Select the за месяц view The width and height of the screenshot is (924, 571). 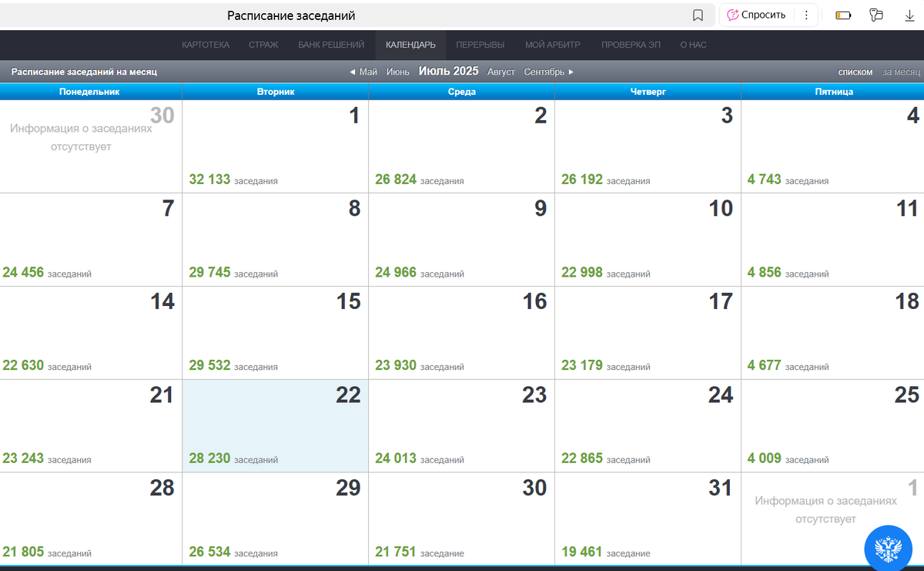(x=901, y=72)
